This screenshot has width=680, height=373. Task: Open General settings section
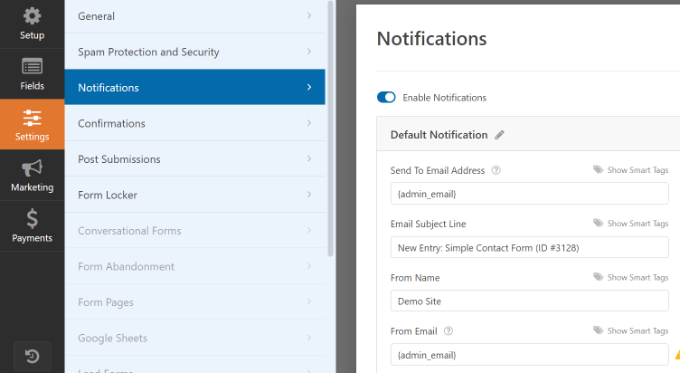[x=195, y=16]
